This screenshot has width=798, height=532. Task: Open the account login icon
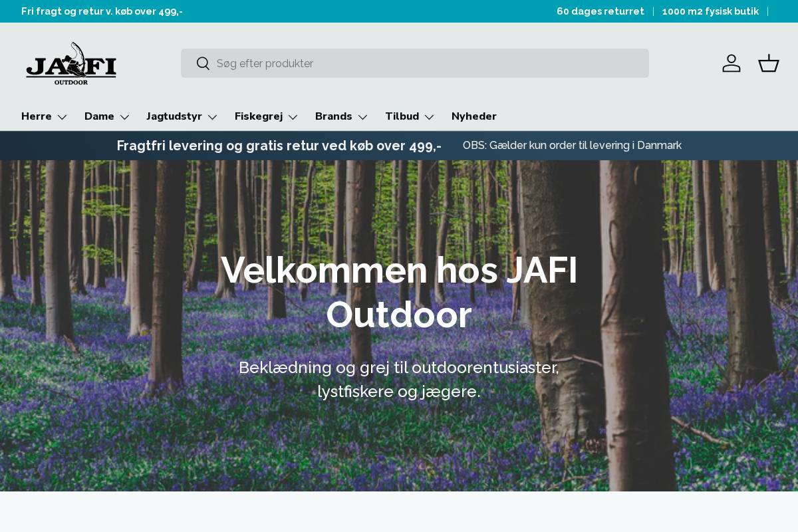tap(731, 63)
